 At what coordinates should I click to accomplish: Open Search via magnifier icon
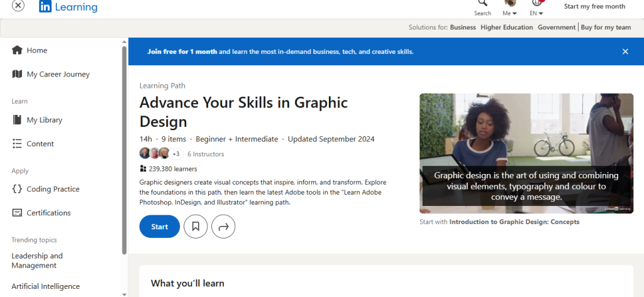tap(482, 3)
